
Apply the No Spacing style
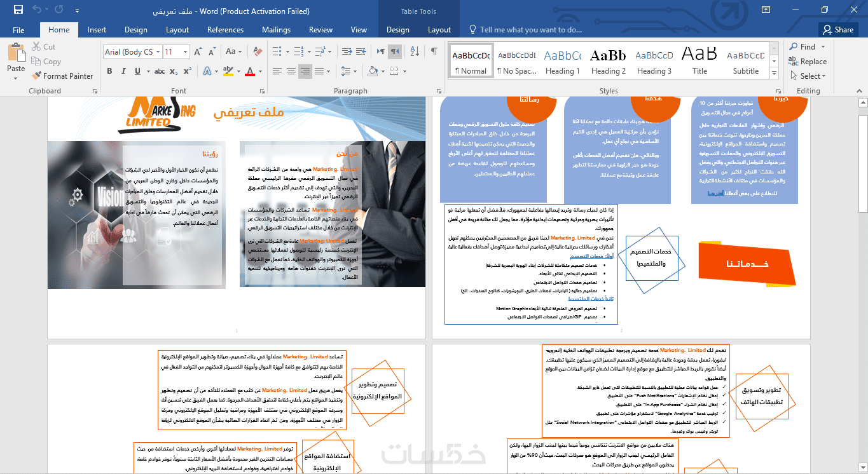click(516, 62)
